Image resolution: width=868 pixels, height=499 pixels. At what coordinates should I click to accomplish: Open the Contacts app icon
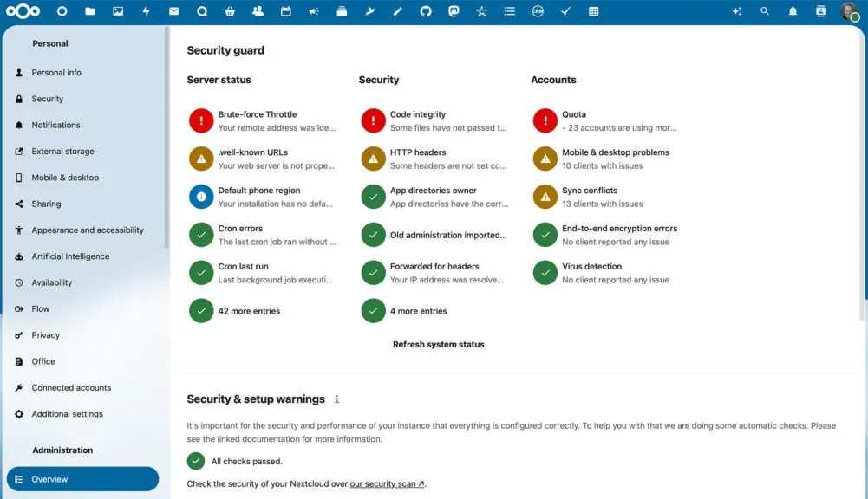(x=258, y=11)
